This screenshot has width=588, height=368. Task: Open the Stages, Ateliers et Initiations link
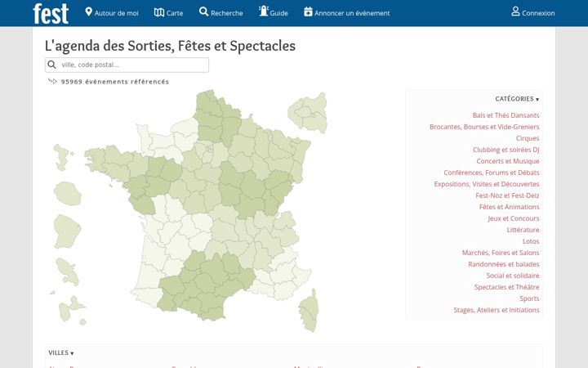(x=497, y=310)
